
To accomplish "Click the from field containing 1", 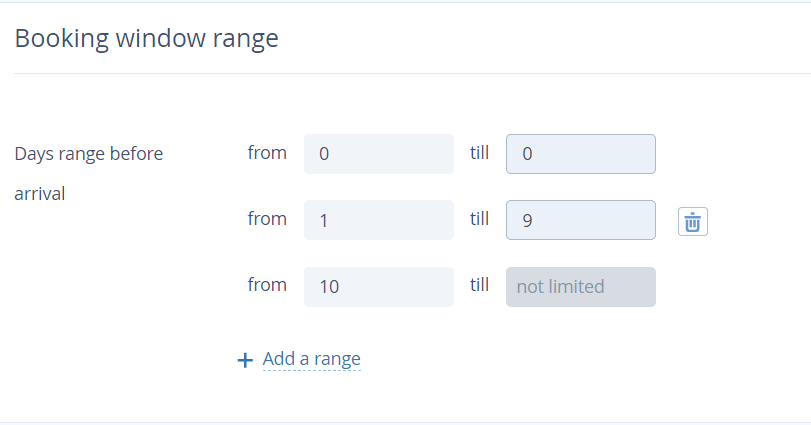I will pyautogui.click(x=378, y=220).
